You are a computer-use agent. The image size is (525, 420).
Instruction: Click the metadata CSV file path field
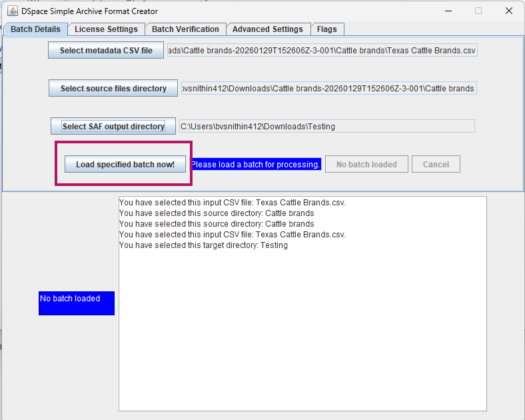point(322,51)
